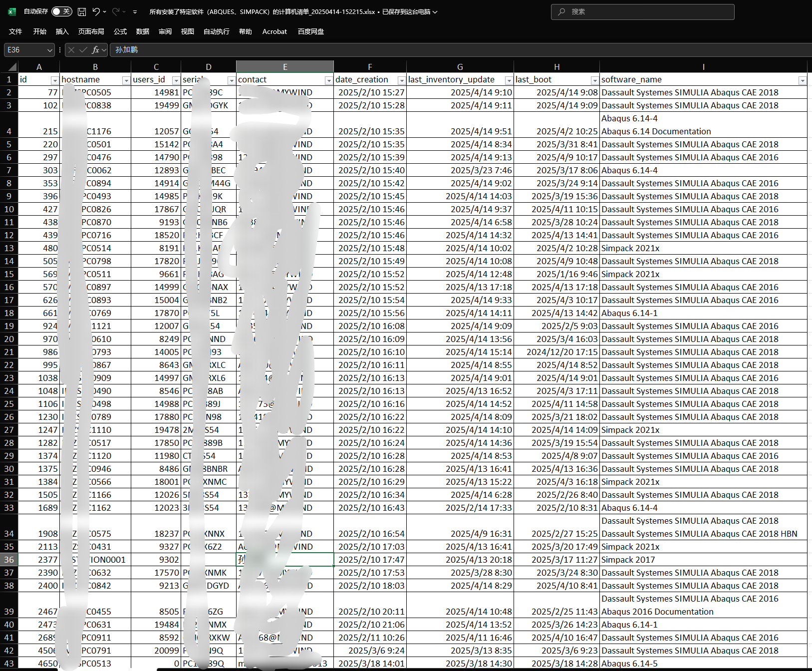Open the Undo history dropdown

(x=105, y=11)
